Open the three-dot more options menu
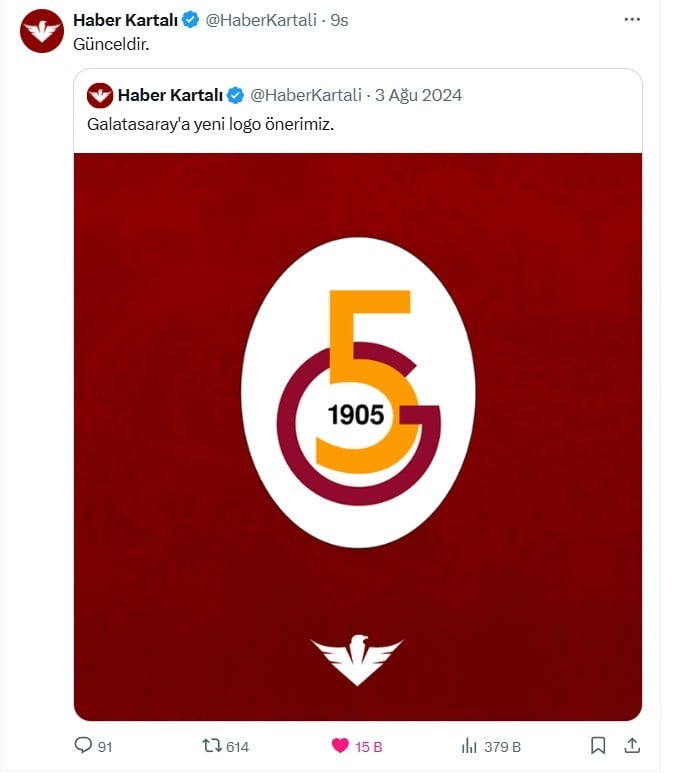 tap(631, 19)
